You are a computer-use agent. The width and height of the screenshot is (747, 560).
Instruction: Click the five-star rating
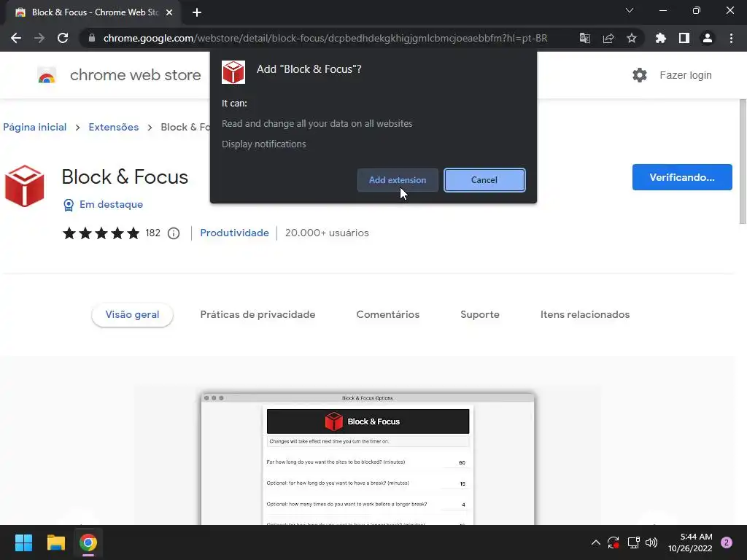coord(101,233)
